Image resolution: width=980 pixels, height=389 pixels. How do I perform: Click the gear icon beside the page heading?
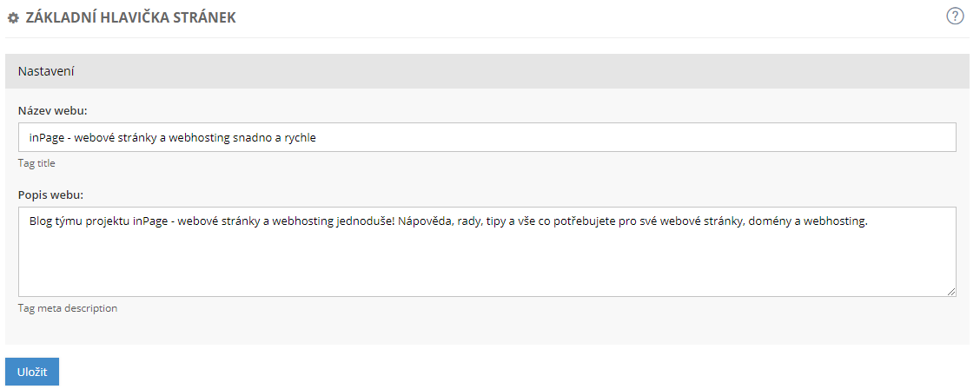[x=13, y=17]
